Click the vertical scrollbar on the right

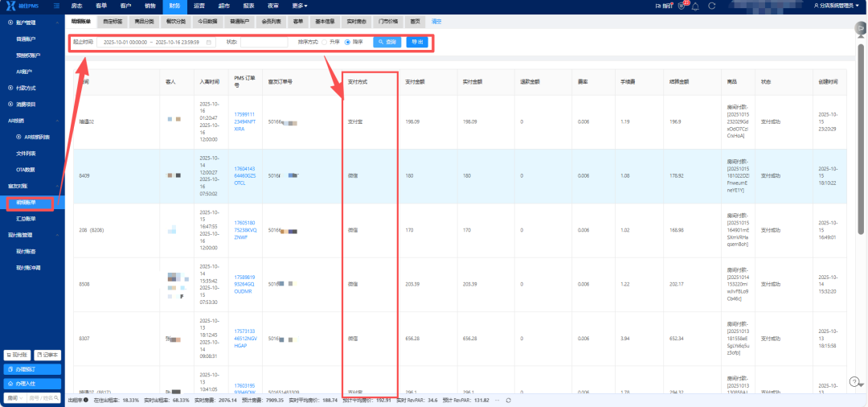[860, 138]
